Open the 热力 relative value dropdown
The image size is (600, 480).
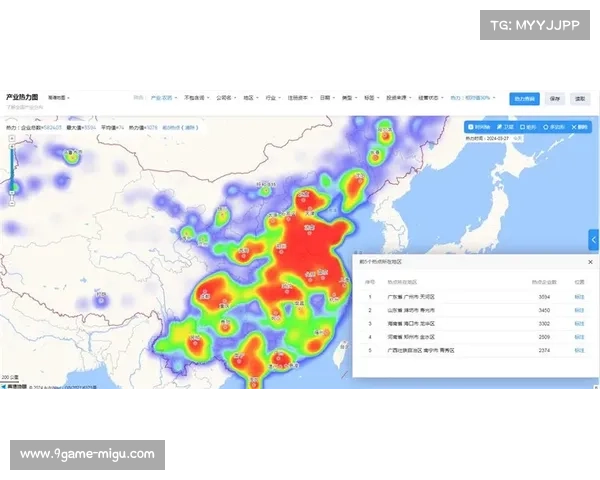473,98
